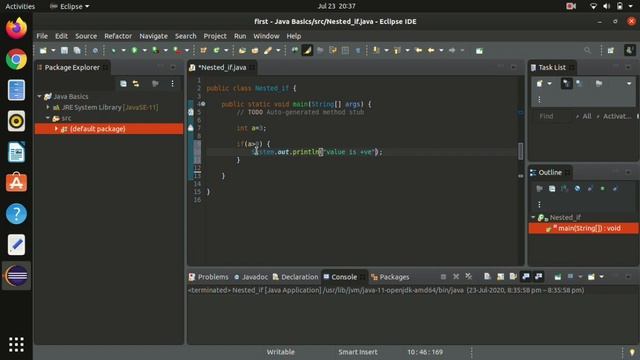Select main(String[]) : void in Outline

tap(583, 229)
